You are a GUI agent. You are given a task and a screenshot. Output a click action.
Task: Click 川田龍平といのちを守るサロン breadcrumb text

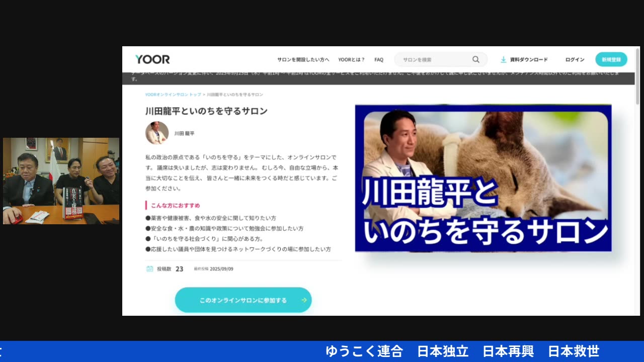(x=235, y=95)
